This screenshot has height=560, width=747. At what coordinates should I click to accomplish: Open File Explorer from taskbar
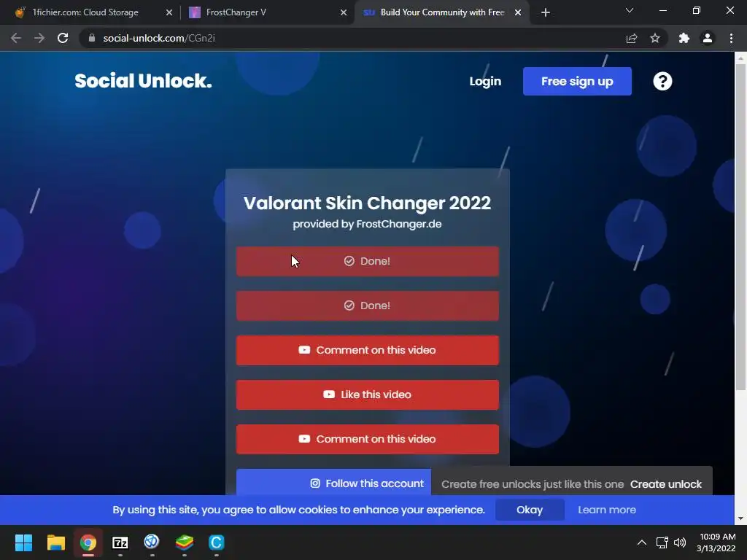55,542
